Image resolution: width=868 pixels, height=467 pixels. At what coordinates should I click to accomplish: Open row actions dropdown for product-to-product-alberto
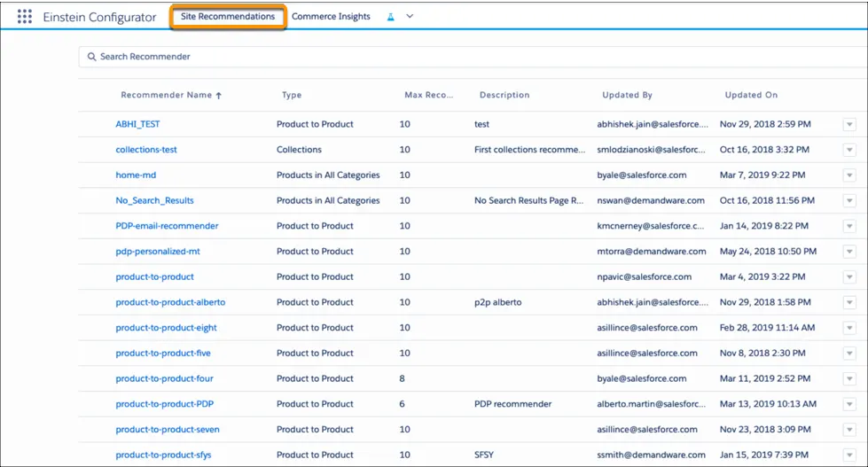click(849, 303)
